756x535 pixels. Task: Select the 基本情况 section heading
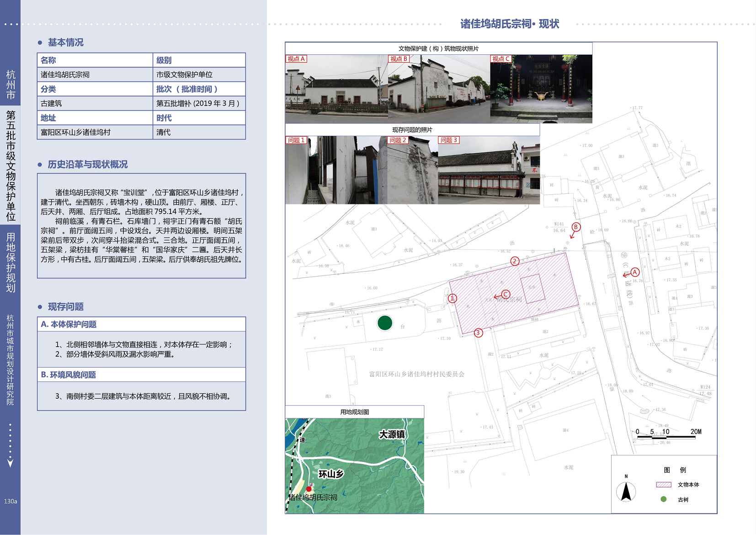click(66, 43)
